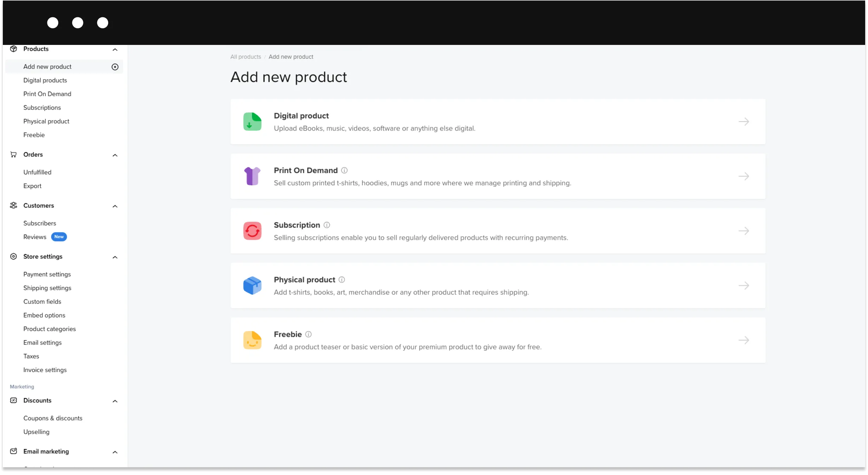Click the info icon next to Subscription
This screenshot has height=475, width=868.
327,225
